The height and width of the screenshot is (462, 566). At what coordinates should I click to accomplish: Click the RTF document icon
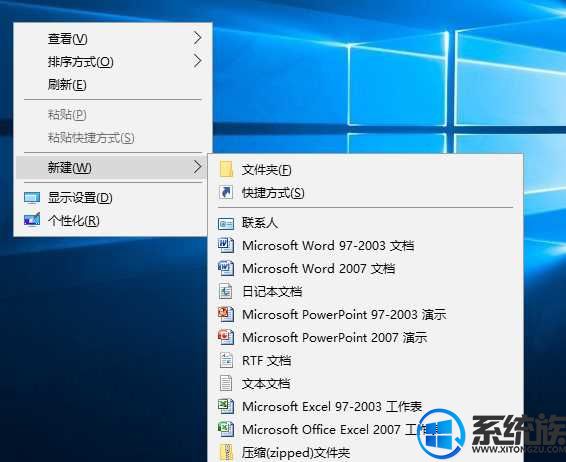(x=226, y=360)
